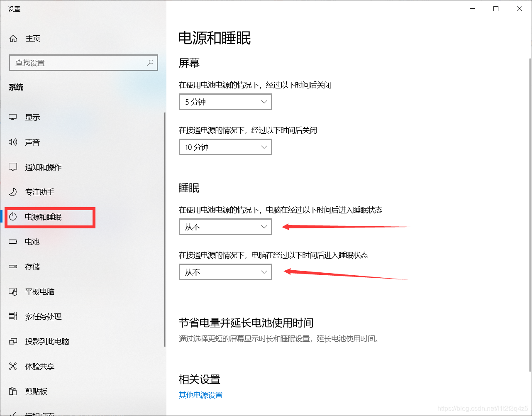Open 存储 via the storage icon

pos(13,267)
